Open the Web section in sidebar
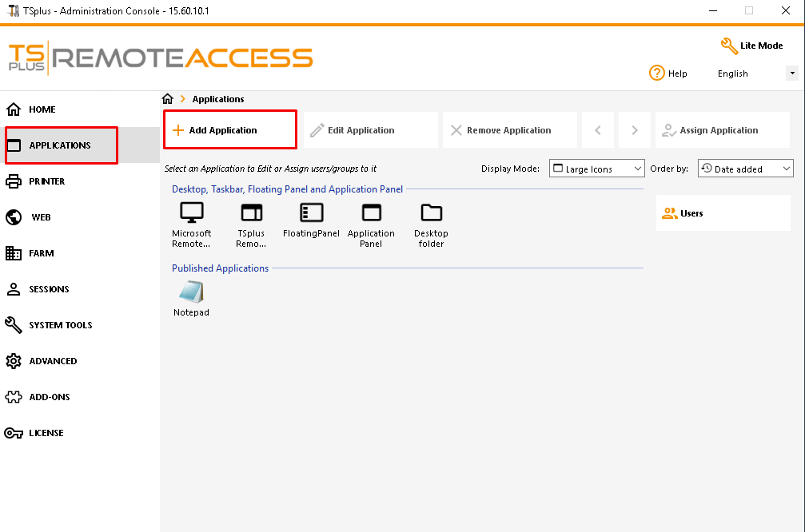Image resolution: width=805 pixels, height=532 pixels. point(41,217)
